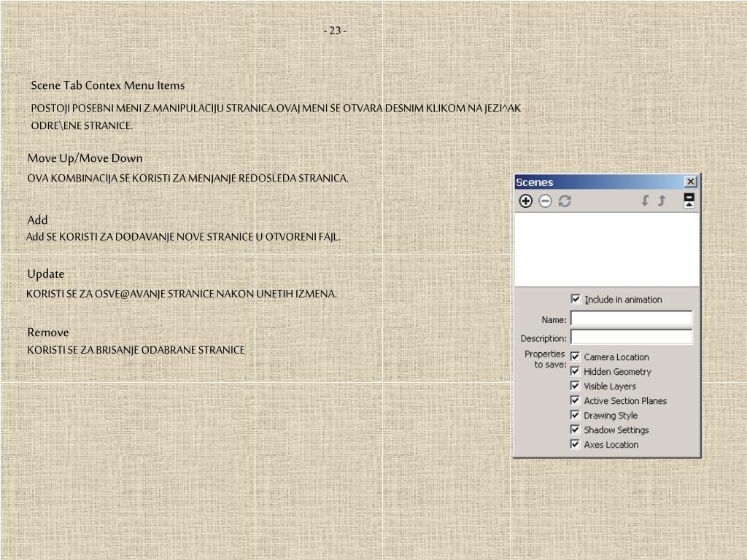Close the Scenes dialog
This screenshot has height=560, width=747.
(690, 182)
